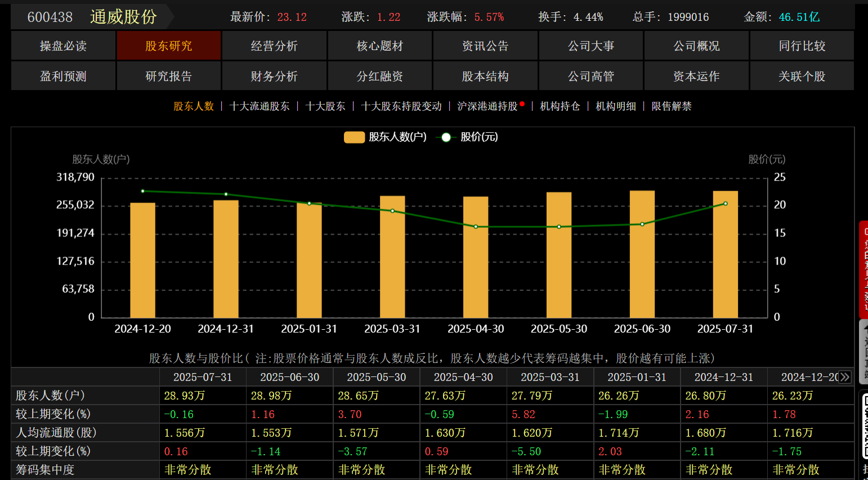Open 财务分析 tab
The width and height of the screenshot is (868, 480).
click(x=274, y=76)
